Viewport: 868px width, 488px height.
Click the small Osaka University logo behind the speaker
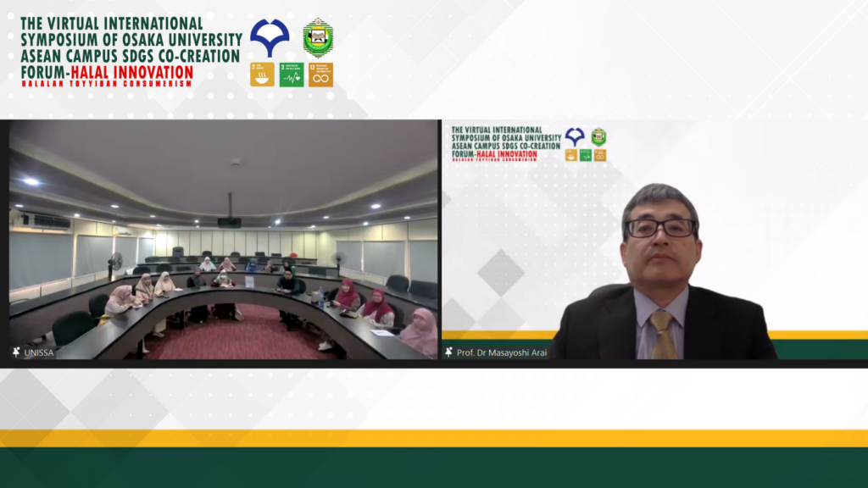coord(575,136)
